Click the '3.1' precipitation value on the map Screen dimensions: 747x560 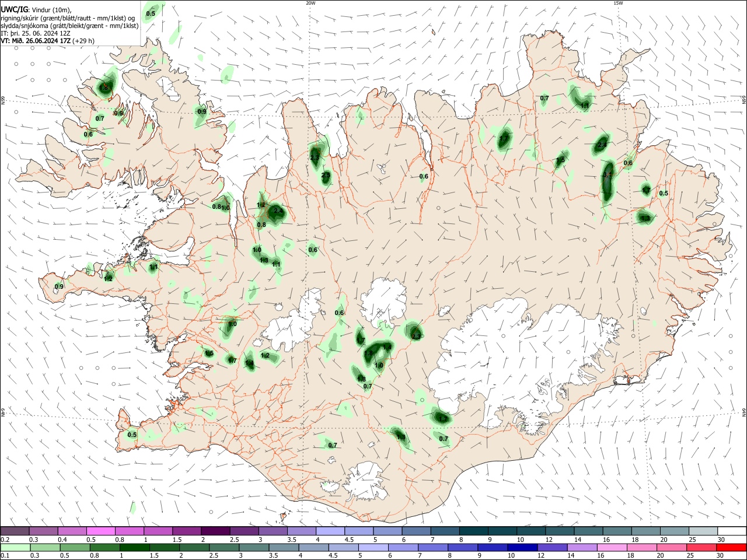tap(607, 175)
